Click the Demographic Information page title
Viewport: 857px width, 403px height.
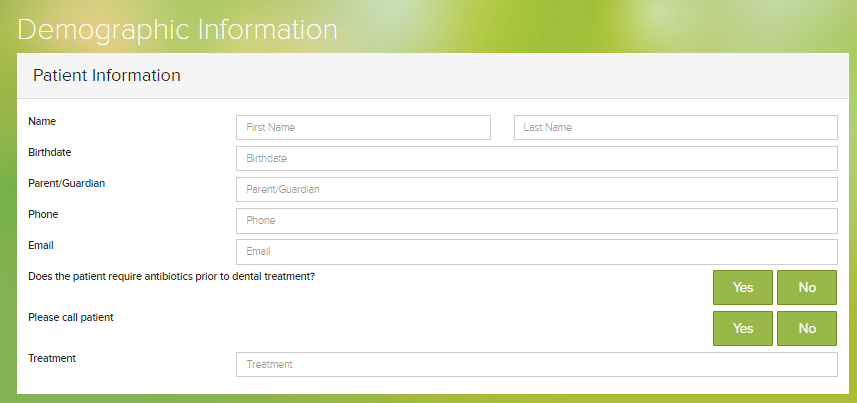tap(178, 30)
